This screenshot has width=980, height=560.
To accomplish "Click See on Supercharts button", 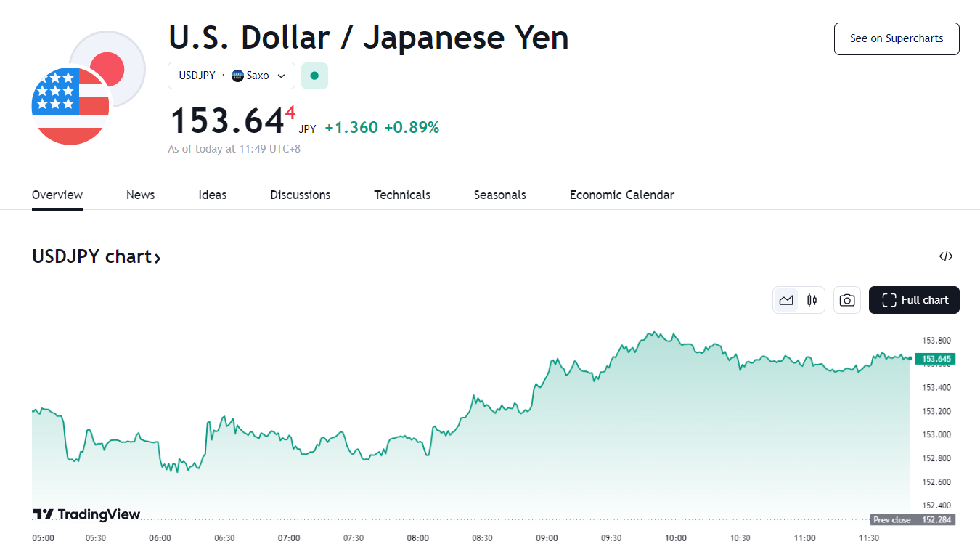I will click(x=897, y=38).
